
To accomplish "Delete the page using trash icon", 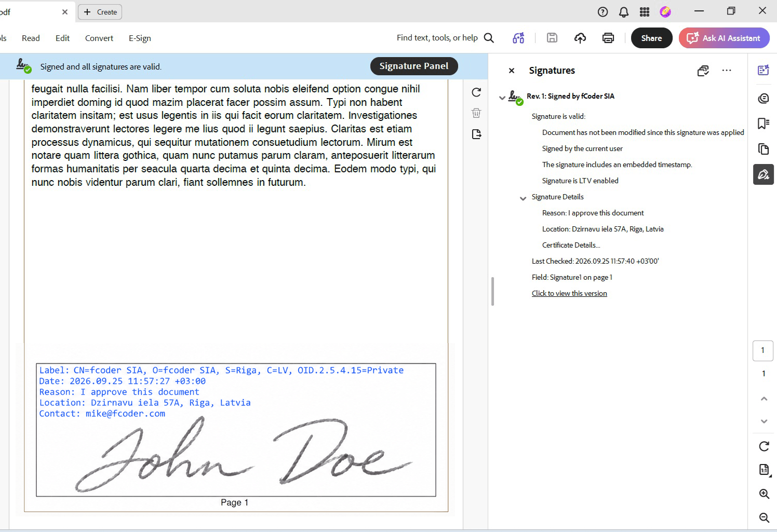I will point(476,113).
